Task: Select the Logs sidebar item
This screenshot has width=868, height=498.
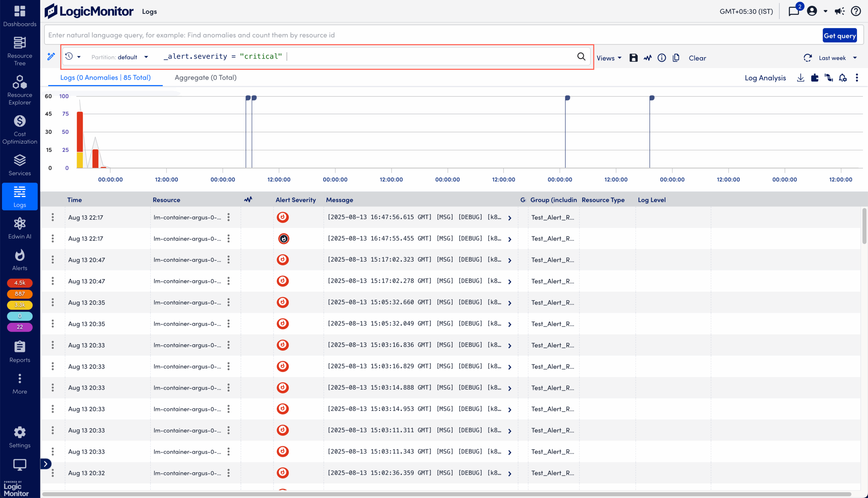Action: [20, 196]
